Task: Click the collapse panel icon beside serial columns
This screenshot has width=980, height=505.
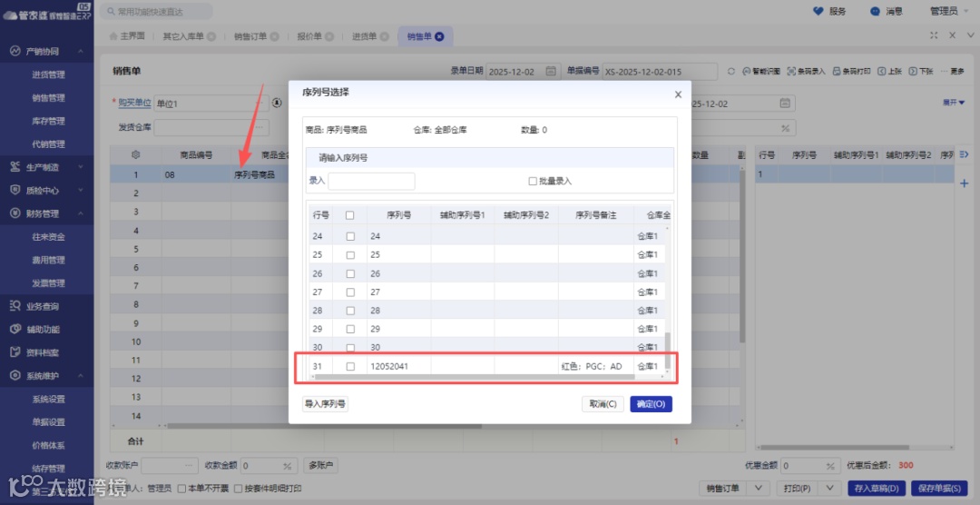Action: click(964, 154)
